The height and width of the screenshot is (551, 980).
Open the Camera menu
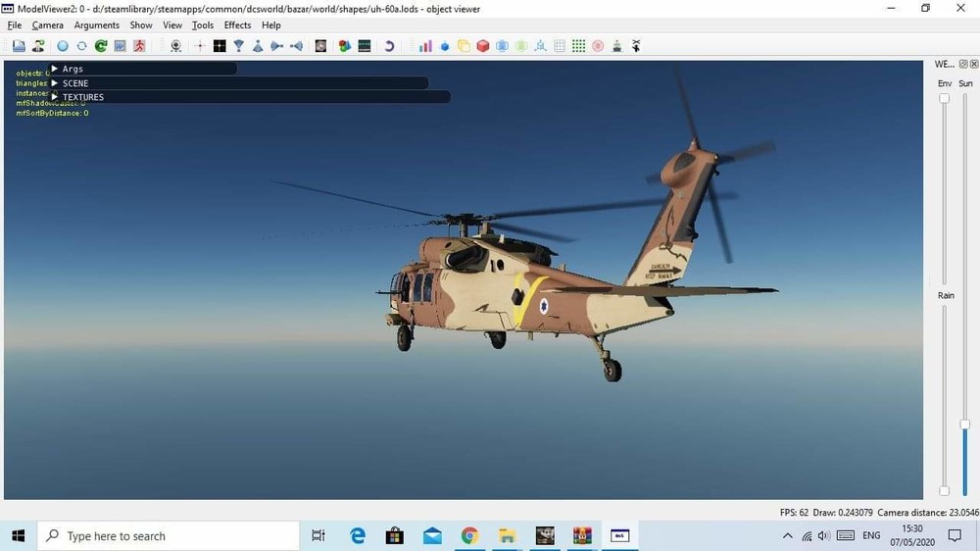point(47,25)
